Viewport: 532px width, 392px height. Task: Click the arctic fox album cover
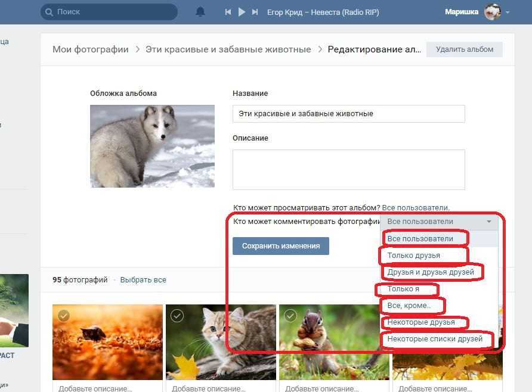[152, 146]
